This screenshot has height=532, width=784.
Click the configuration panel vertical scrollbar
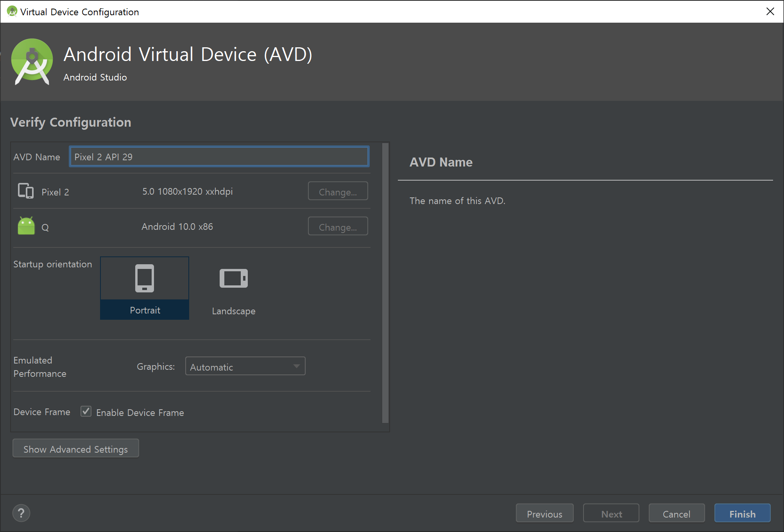click(385, 283)
